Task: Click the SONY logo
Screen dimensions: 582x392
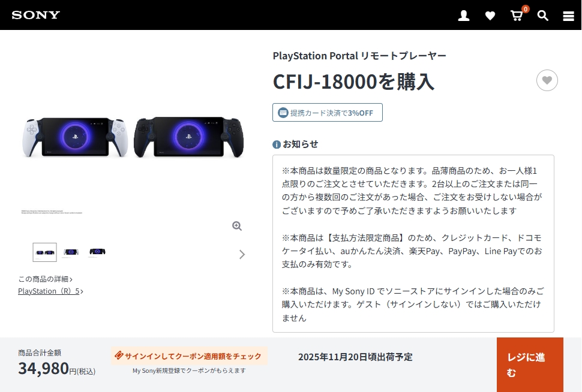Action: (x=35, y=15)
